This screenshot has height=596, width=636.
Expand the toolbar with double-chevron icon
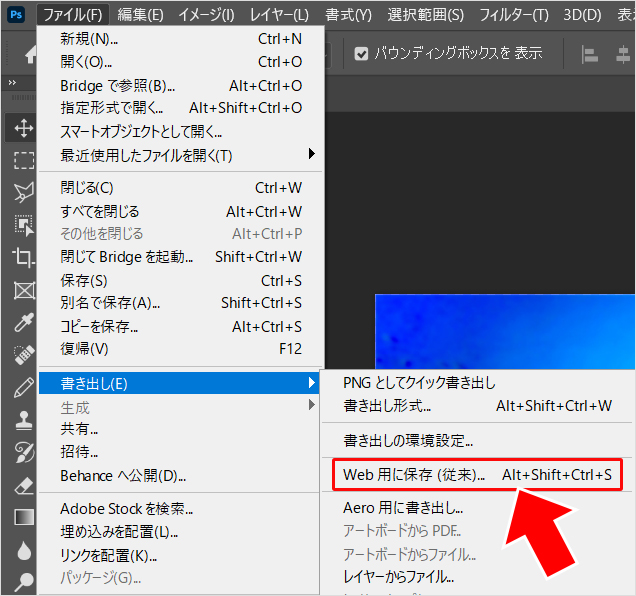click(x=12, y=83)
